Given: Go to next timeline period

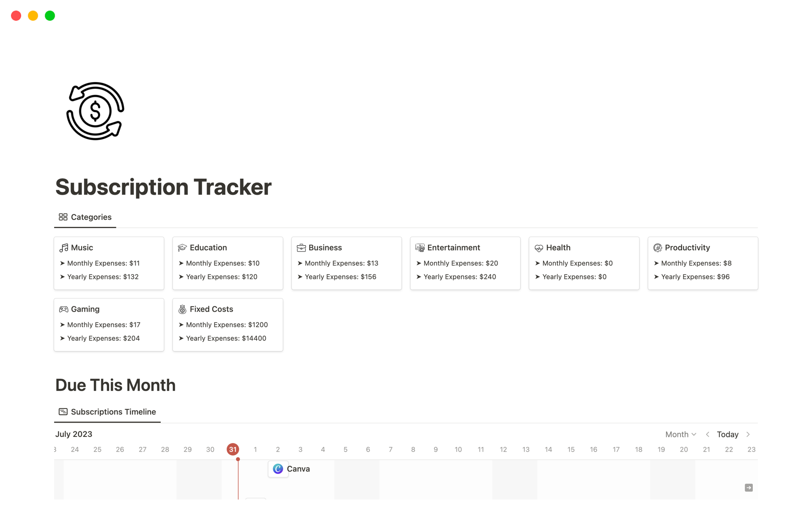Looking at the screenshot, I should tap(748, 434).
